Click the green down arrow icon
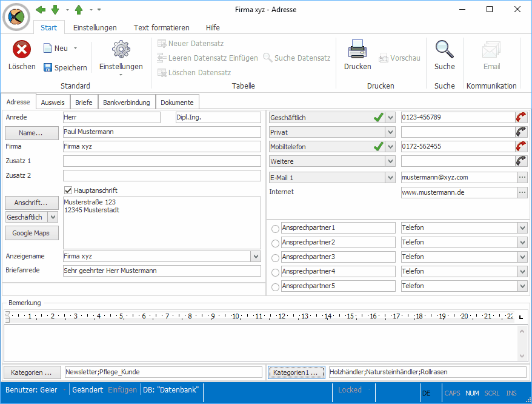This screenshot has width=532, height=404. (55, 10)
